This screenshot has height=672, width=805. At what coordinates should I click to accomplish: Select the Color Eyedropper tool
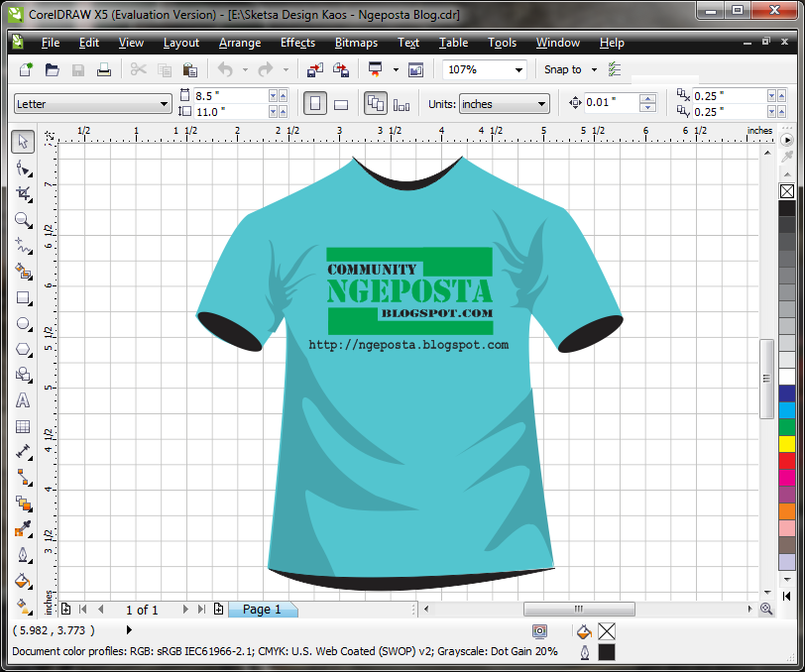pos(23,528)
